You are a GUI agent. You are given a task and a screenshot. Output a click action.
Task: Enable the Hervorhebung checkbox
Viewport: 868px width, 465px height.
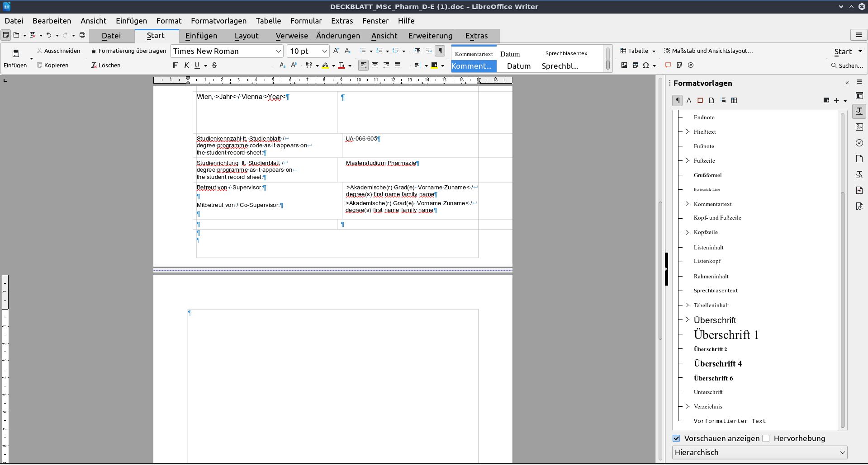pos(766,438)
